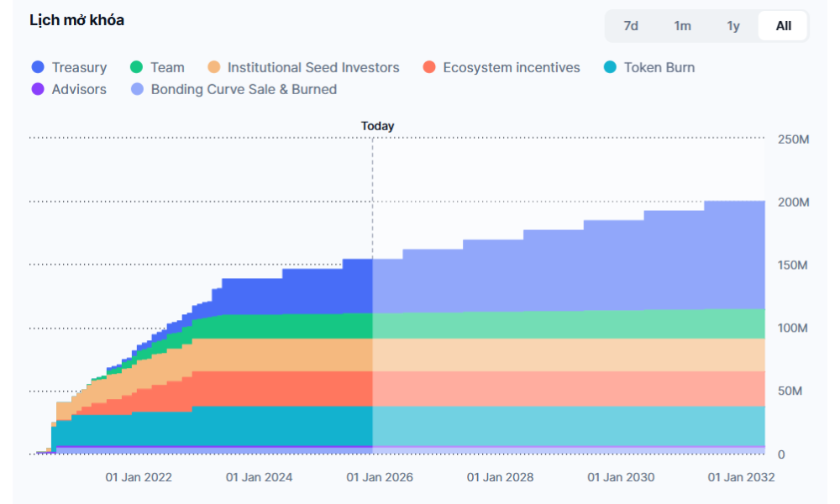Toggle Institutional Seed Investors legend label

click(x=313, y=67)
